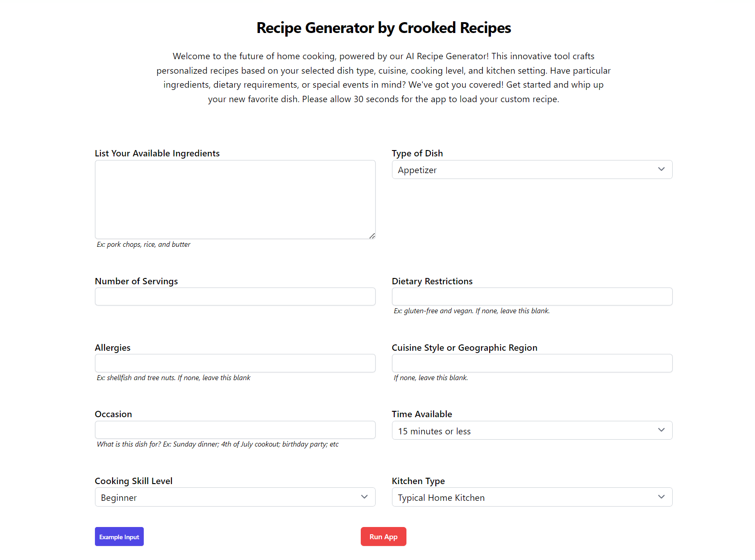Click the ingredients text area resize handle

tap(372, 235)
